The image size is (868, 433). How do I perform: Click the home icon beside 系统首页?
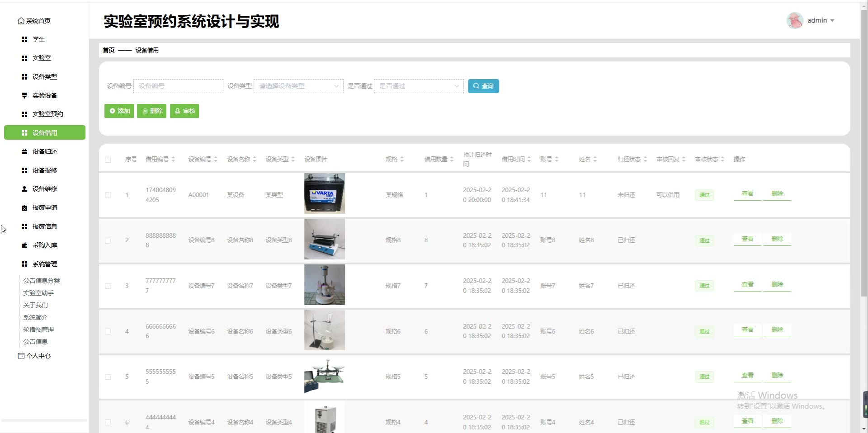coord(21,21)
